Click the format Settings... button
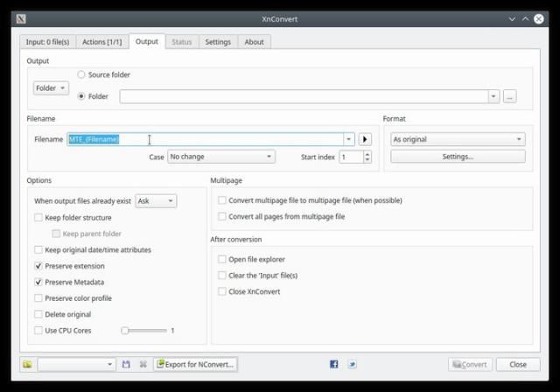The image size is (560, 392). [457, 157]
